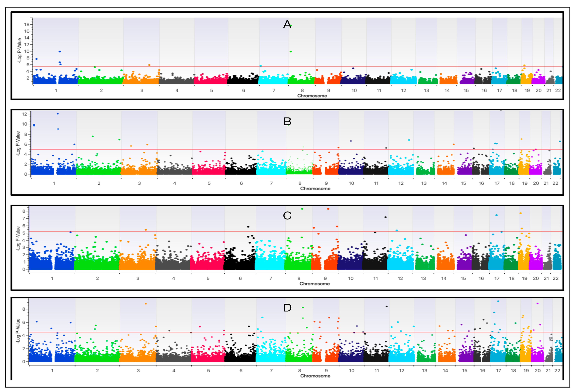Click highest blue chromosome 1 point in panel B
The height and width of the screenshot is (392, 575).
(x=58, y=114)
